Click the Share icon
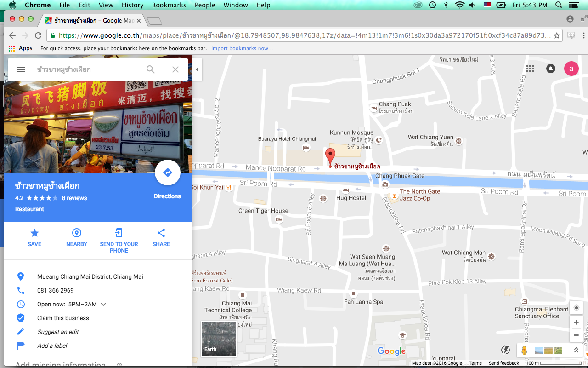This screenshot has width=588, height=368. click(161, 233)
